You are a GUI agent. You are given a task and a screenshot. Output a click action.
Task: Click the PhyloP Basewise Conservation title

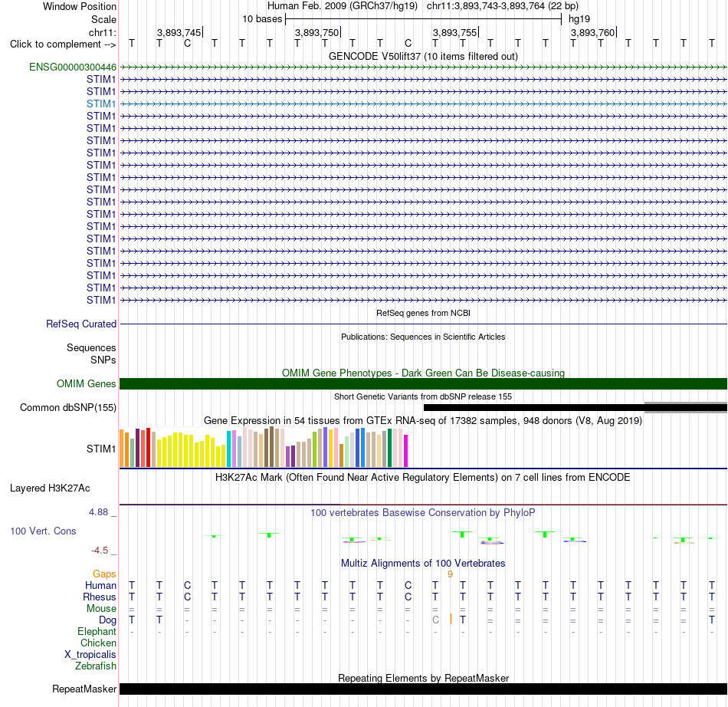[x=423, y=513]
